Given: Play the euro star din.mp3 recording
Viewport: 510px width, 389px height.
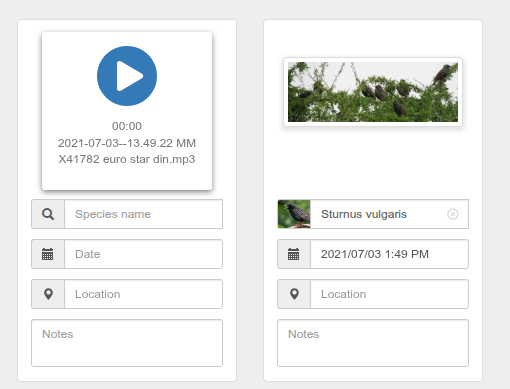Looking at the screenshot, I should [127, 76].
